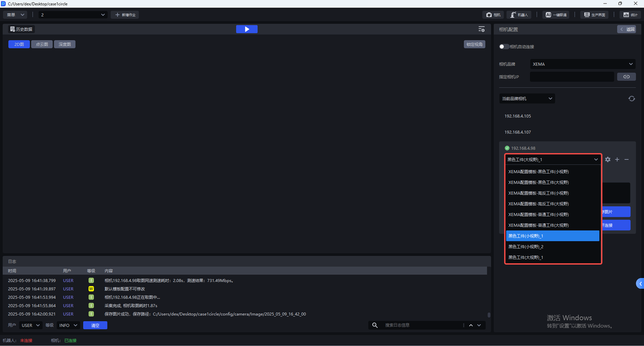This screenshot has width=644, height=346.
Task: Toggle the 相机自动连接 switch
Action: (x=504, y=47)
